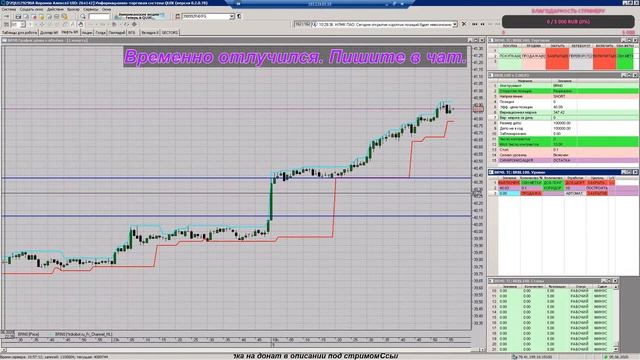The height and width of the screenshot is (360, 640).
Task: Expand the messages dropdown list
Action: 455,24
